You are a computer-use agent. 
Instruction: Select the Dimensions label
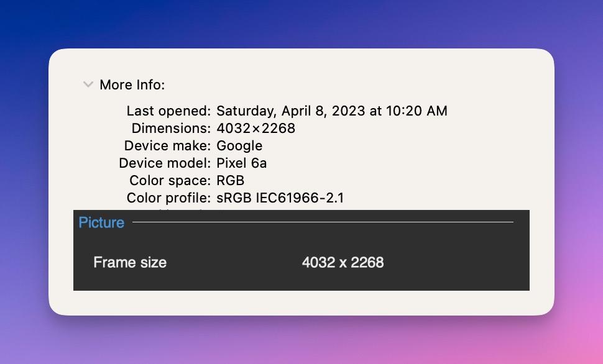click(171, 129)
